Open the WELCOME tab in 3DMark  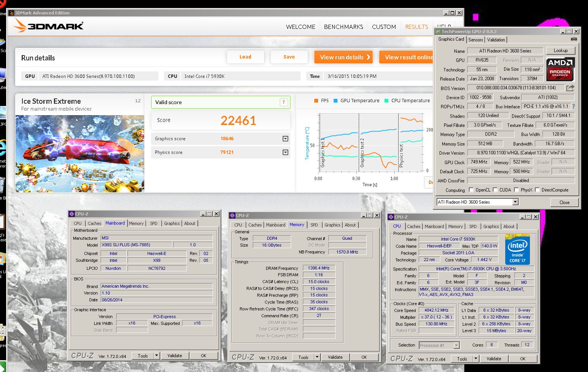coord(301,27)
